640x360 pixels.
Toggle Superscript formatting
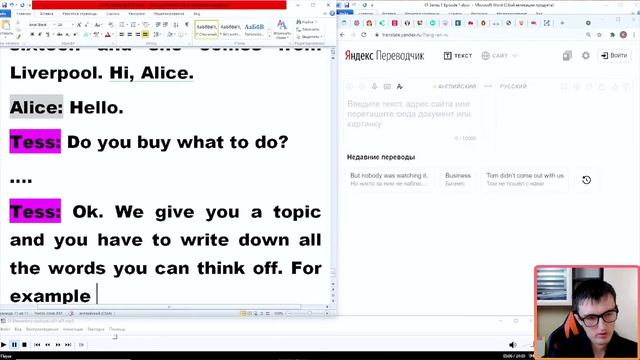click(x=75, y=35)
